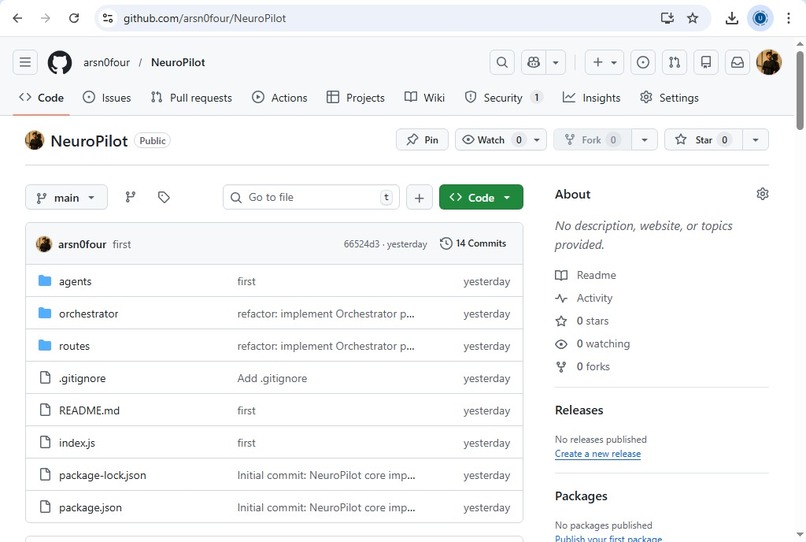The width and height of the screenshot is (806, 542).
Task: Open the create new plus menu
Action: click(604, 62)
